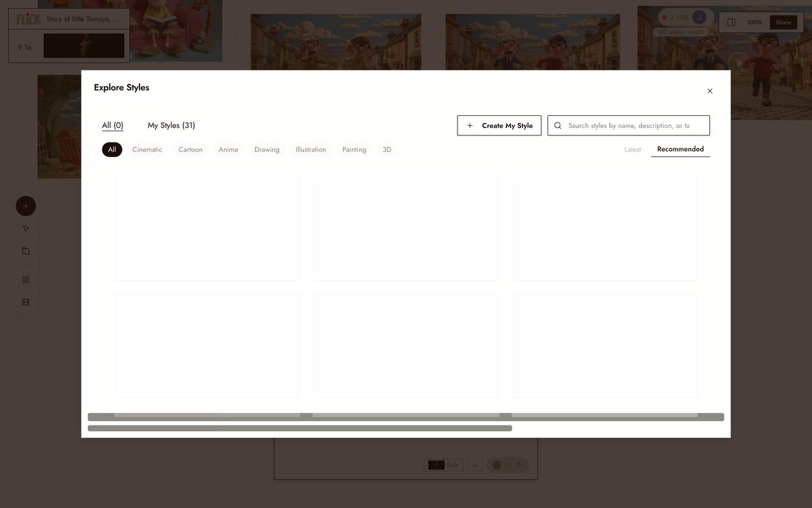Sort styles by Latest

click(x=633, y=150)
